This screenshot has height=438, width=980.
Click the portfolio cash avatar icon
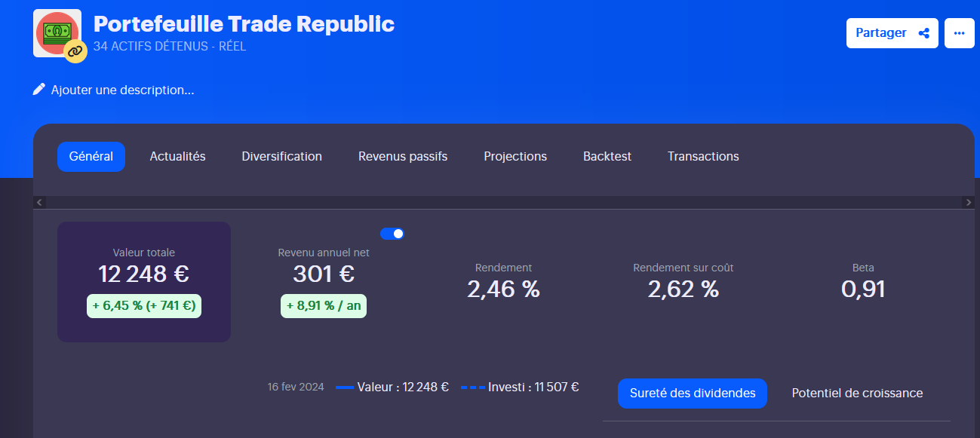click(x=57, y=33)
